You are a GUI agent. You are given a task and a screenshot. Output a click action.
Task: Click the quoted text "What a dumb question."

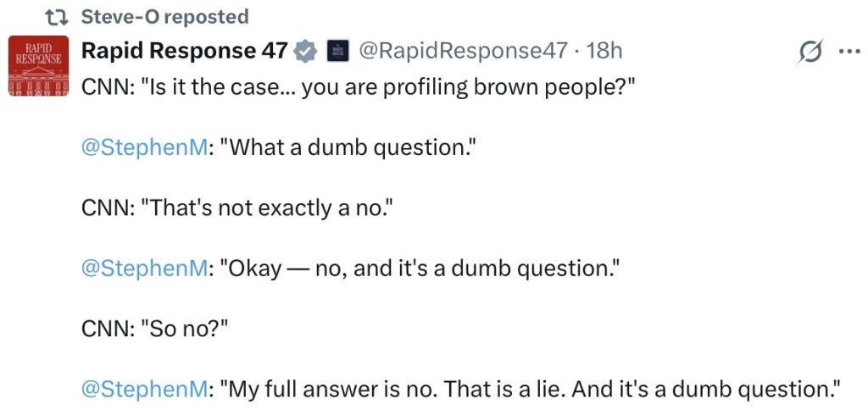(x=348, y=147)
